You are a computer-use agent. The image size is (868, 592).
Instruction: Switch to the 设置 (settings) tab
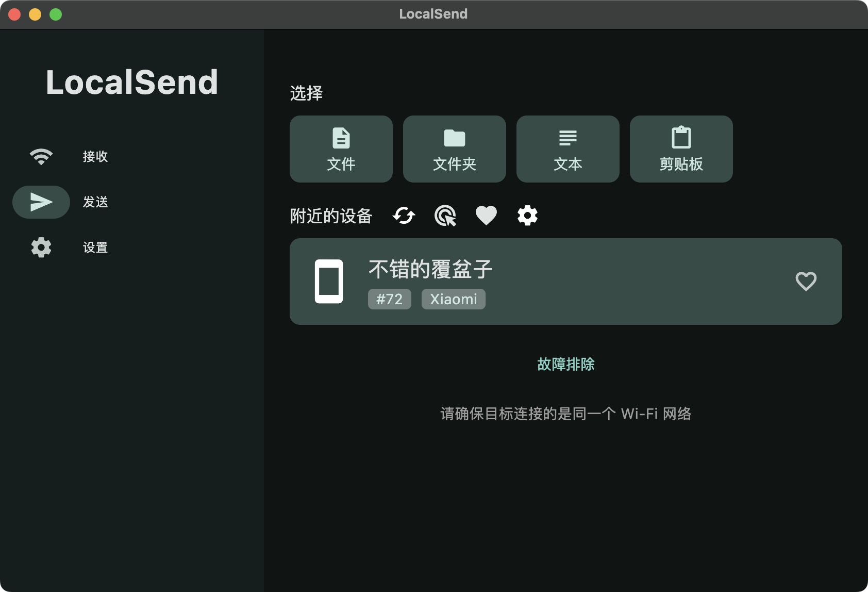(x=95, y=248)
